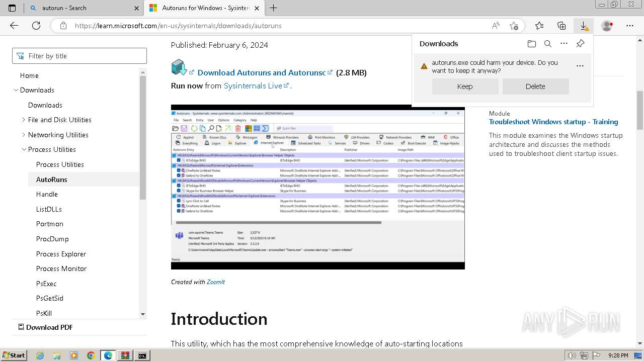Add this page to favorites via the star icon
Image resolution: width=644 pixels, height=362 pixels.
coord(514,26)
